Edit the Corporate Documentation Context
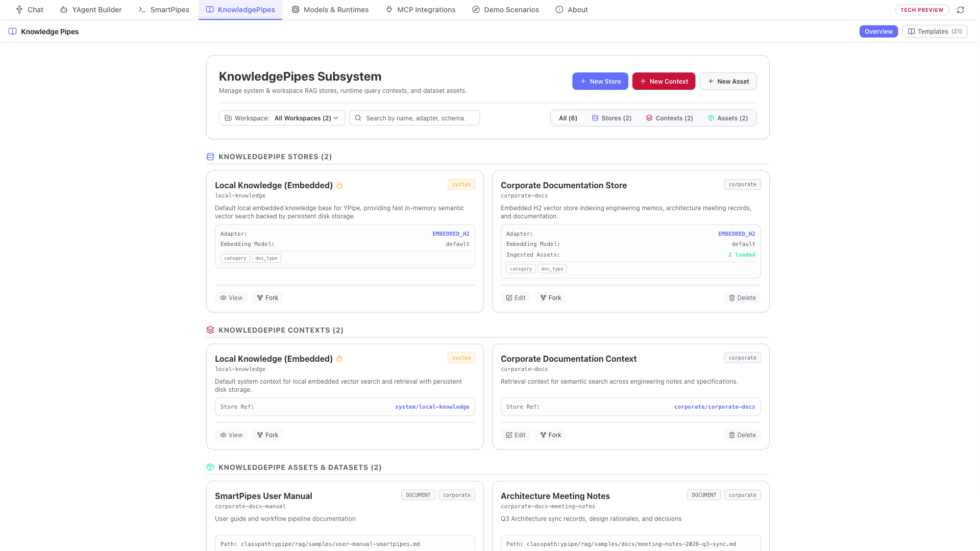The image size is (980, 551). click(x=516, y=435)
